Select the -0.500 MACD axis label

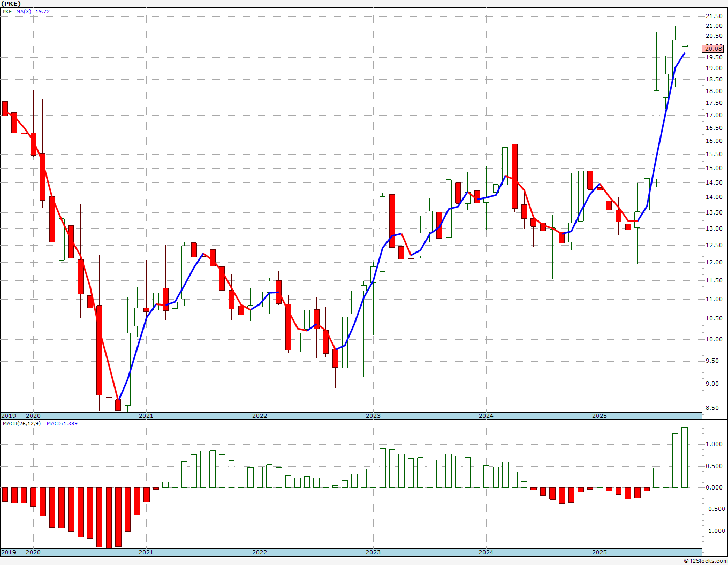pos(716,509)
